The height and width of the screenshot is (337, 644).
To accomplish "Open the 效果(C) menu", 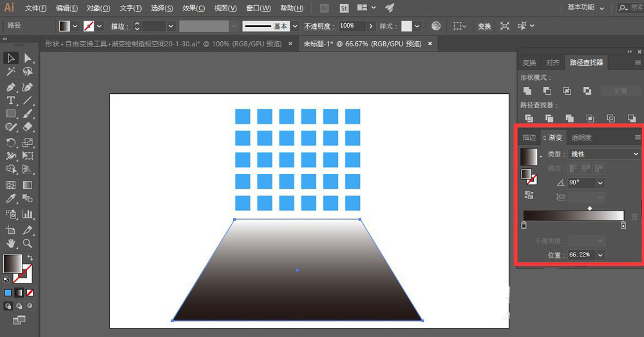I will coord(193,8).
